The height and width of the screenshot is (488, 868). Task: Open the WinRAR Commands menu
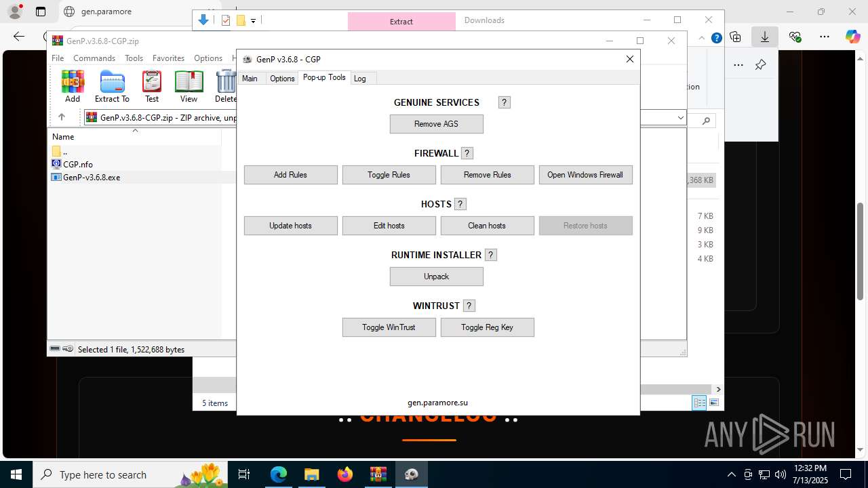[94, 58]
